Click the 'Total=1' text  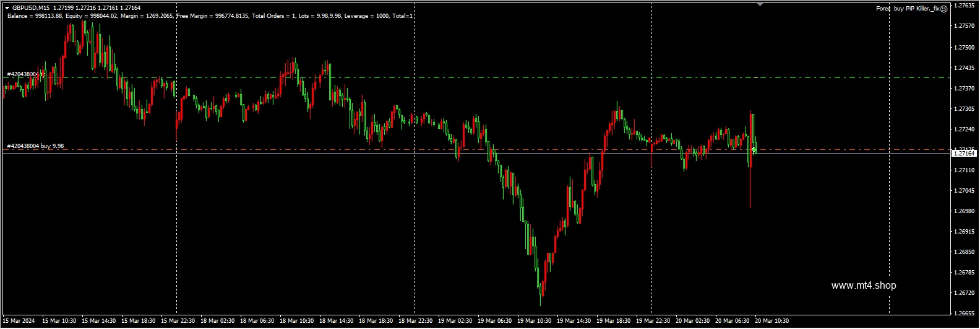(402, 16)
